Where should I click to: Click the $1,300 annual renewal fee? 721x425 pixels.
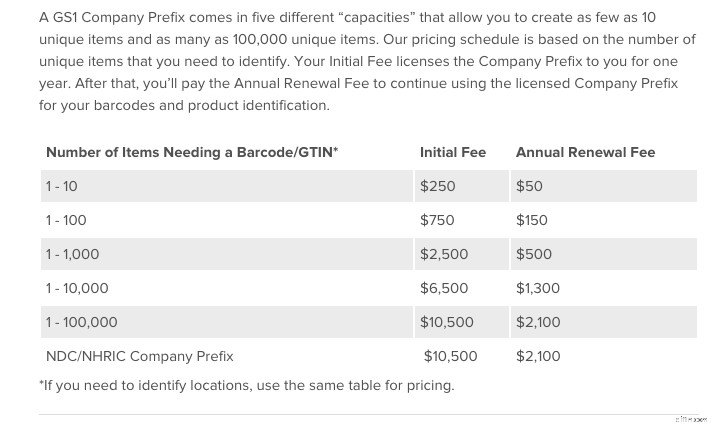click(538, 288)
